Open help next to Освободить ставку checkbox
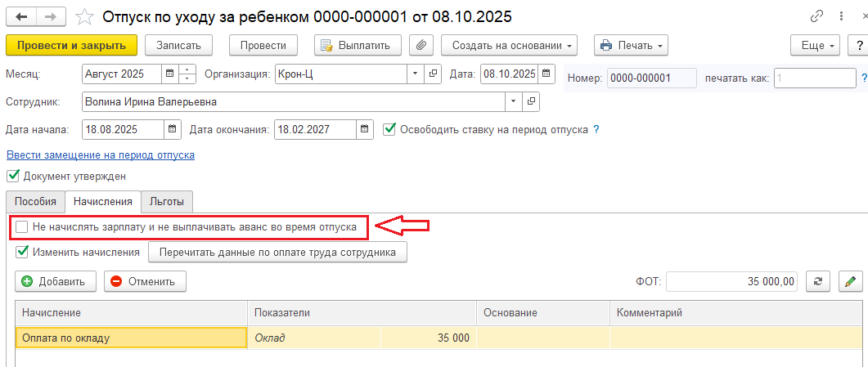 coord(596,130)
